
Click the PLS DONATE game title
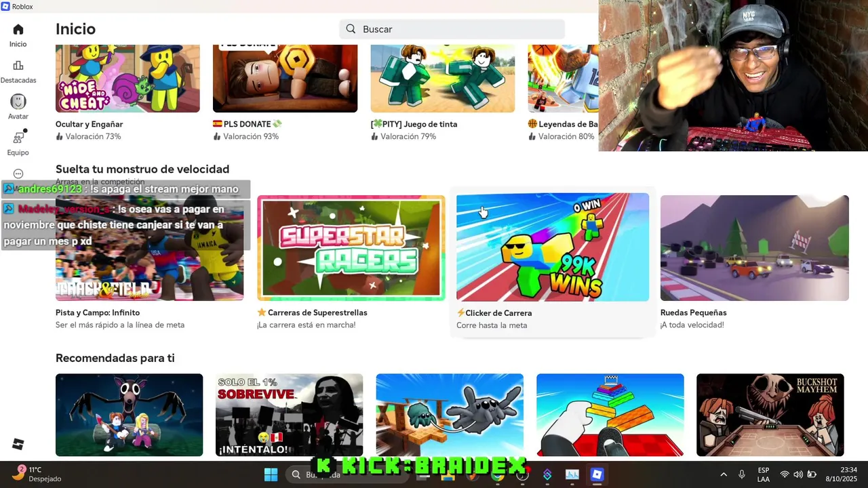tap(248, 124)
